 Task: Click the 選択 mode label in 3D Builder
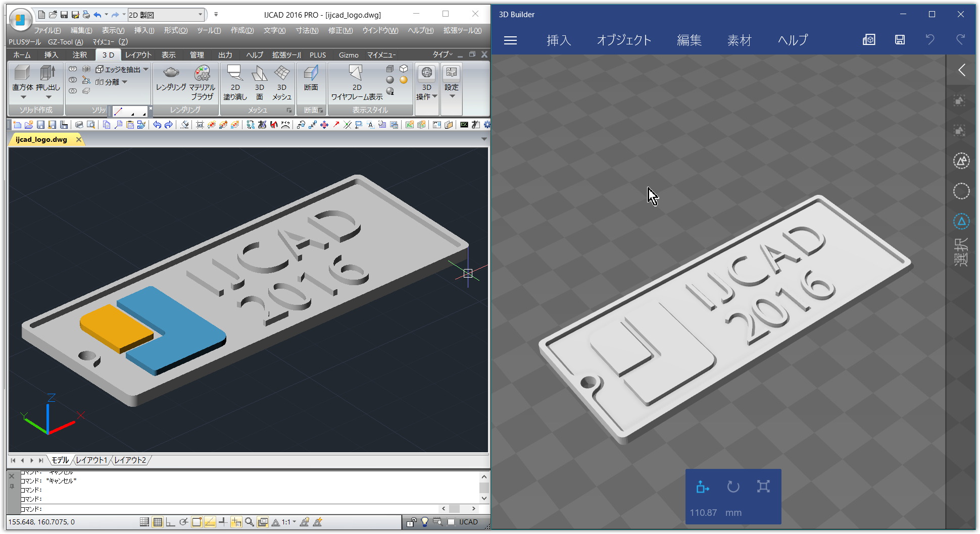[961, 252]
